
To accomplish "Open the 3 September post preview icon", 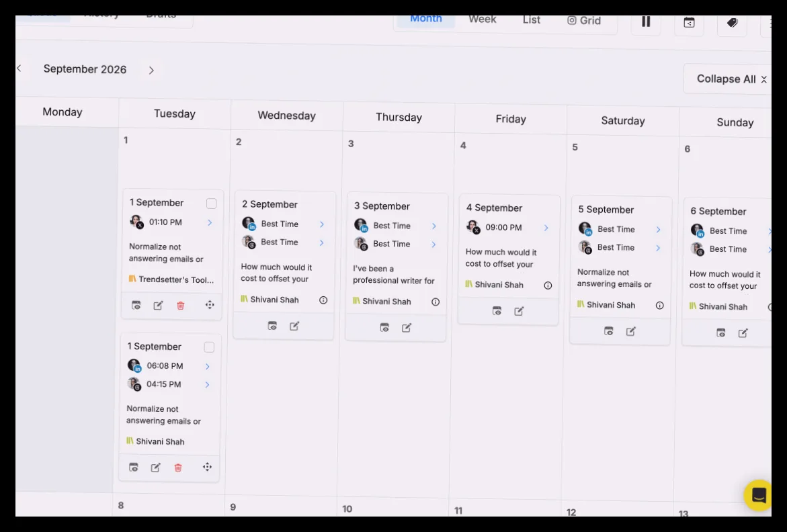I will [384, 327].
